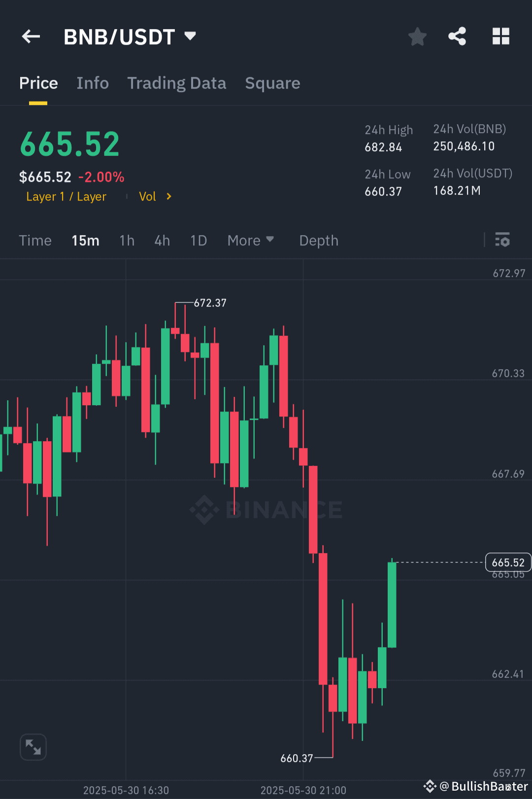532x799 pixels.
Task: Select the current price label 665.52
Action: 508,562
